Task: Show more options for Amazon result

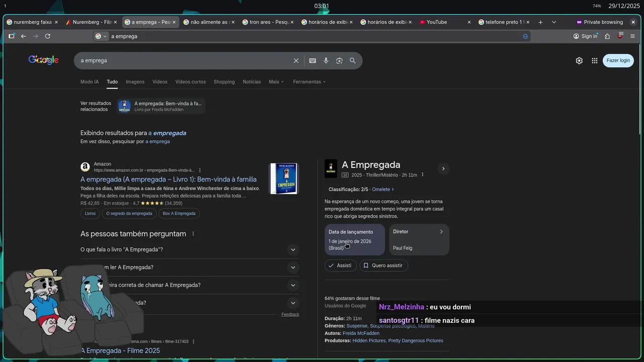Action: coord(200,170)
